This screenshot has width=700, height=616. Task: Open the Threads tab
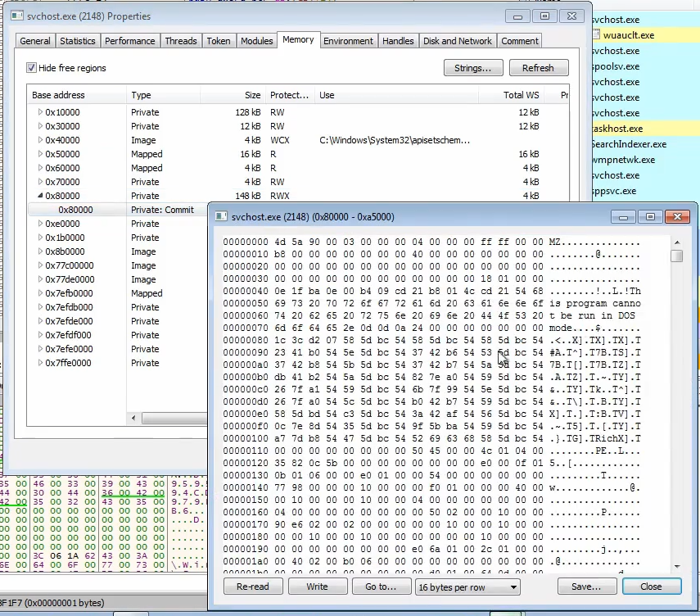(180, 41)
